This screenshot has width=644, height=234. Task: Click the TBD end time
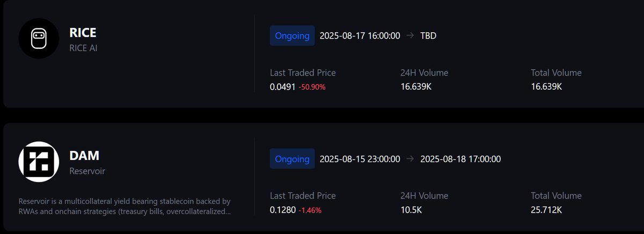(x=429, y=36)
